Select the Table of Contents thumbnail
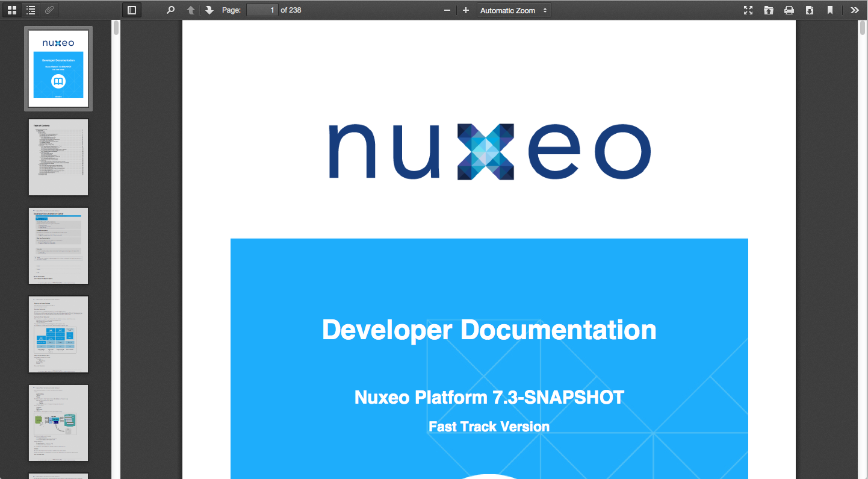The width and height of the screenshot is (868, 479). click(x=58, y=157)
